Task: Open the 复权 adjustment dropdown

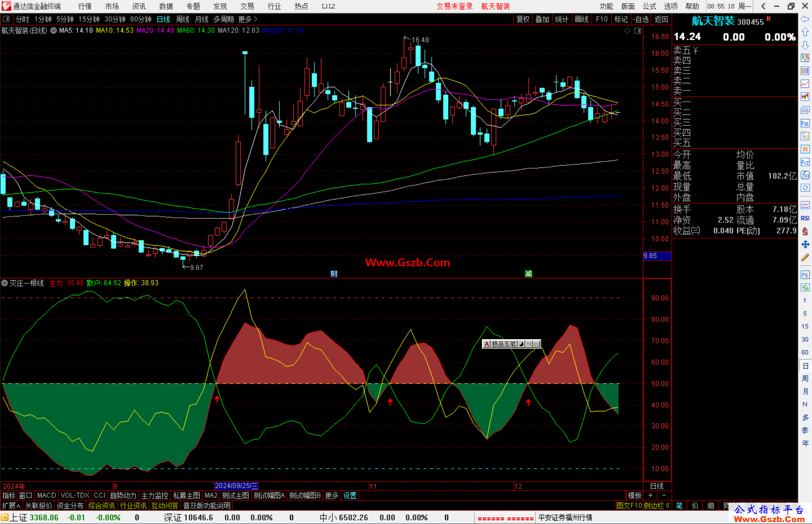Action: click(x=523, y=19)
